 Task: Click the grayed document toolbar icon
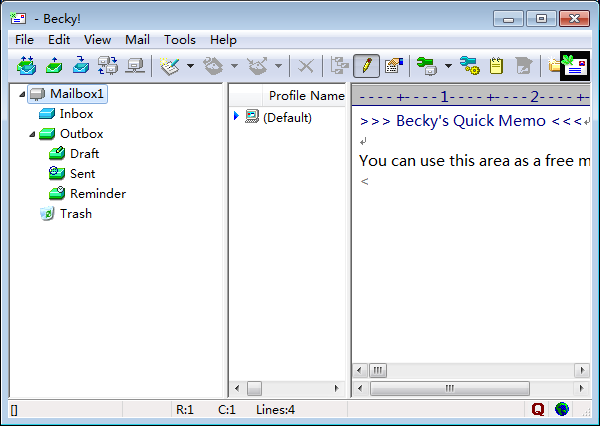[x=523, y=66]
